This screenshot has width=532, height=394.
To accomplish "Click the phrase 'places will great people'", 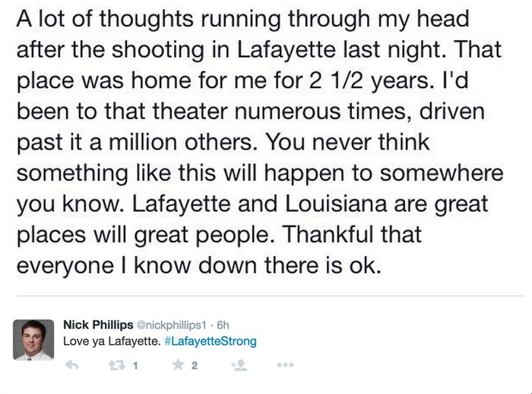I will (145, 235).
